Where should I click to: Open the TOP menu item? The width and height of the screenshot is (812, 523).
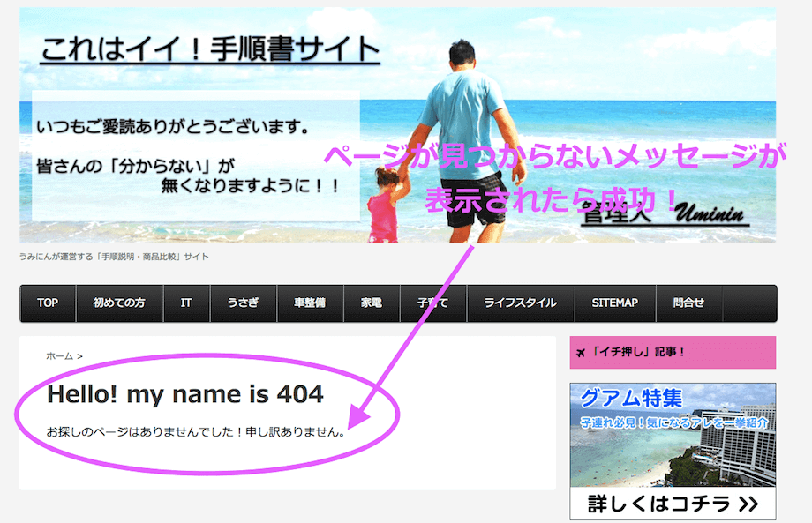(x=48, y=303)
